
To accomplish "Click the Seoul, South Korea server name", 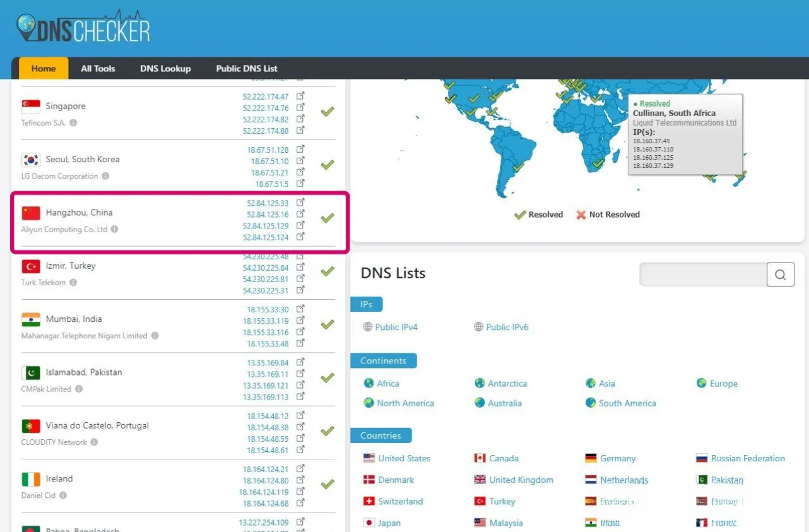I will click(82, 159).
